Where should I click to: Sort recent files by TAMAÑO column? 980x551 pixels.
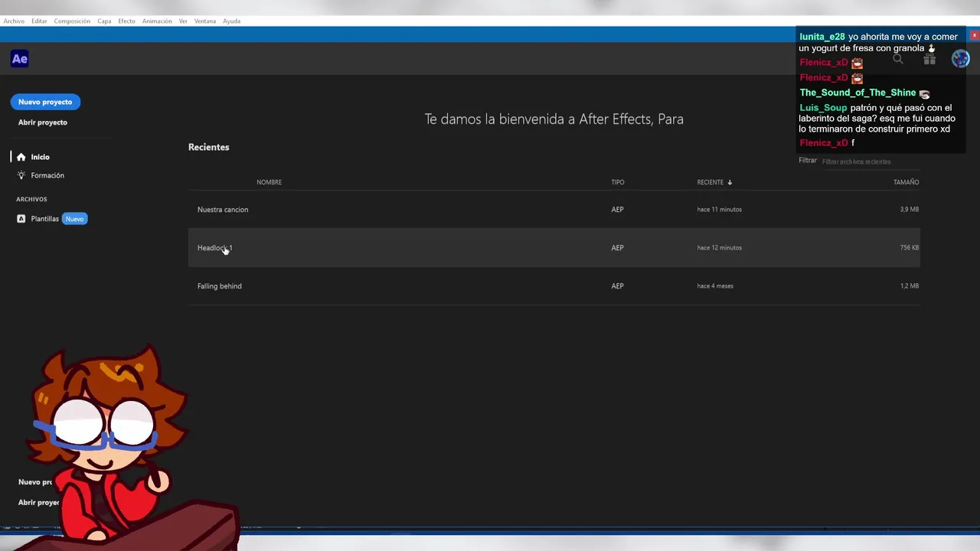click(906, 182)
